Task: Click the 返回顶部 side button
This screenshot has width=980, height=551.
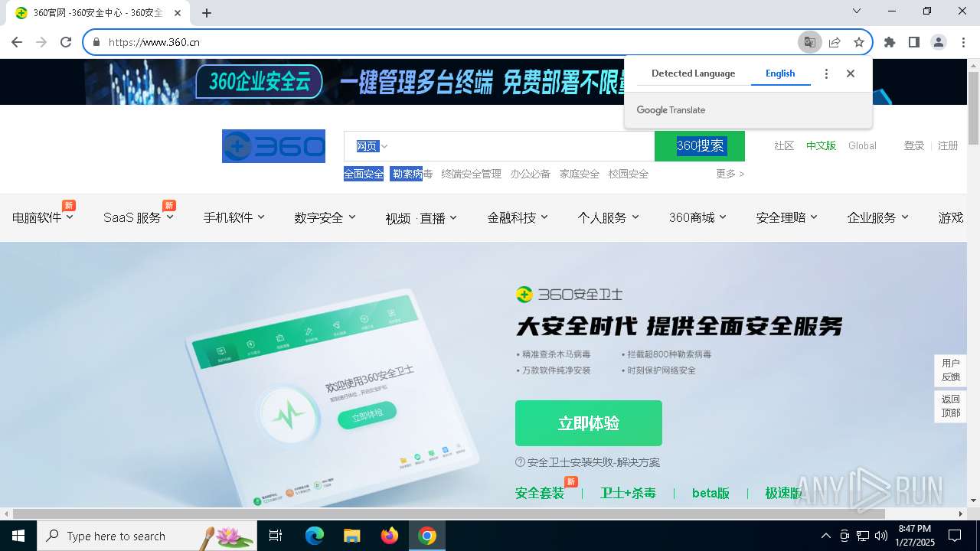Action: click(x=950, y=406)
